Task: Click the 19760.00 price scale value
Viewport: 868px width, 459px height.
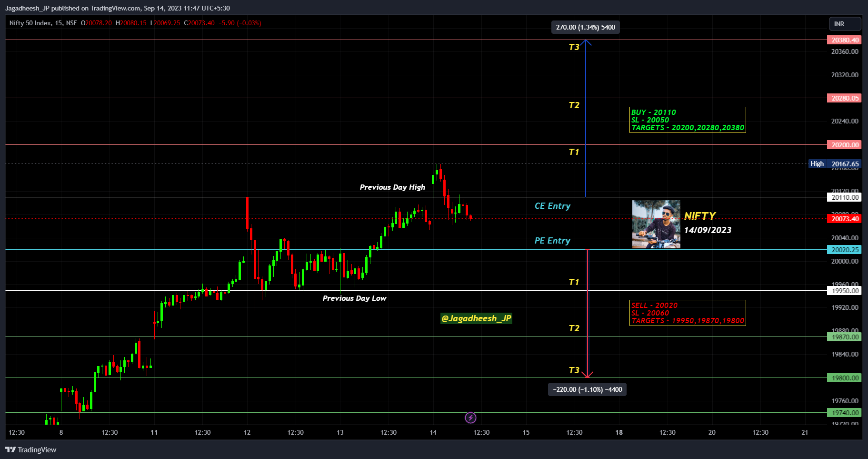Action: (845, 401)
